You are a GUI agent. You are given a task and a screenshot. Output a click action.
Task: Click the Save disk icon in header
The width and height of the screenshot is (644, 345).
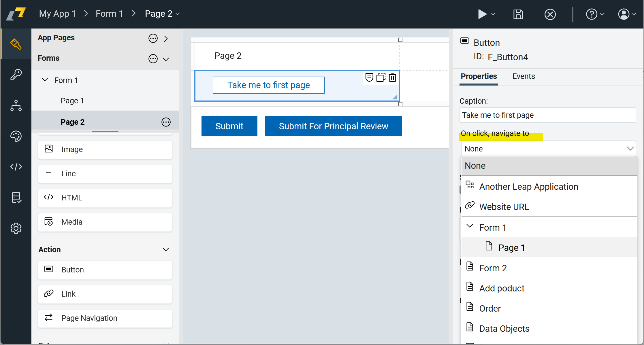pyautogui.click(x=518, y=14)
